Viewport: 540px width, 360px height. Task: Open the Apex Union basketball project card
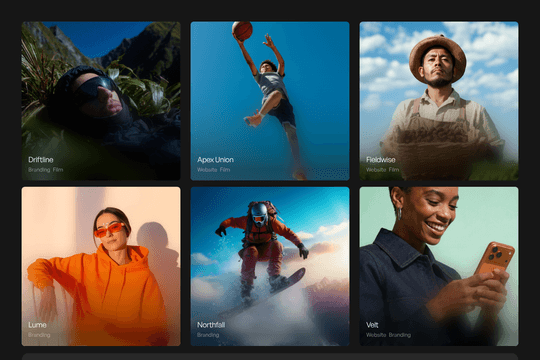tap(270, 101)
